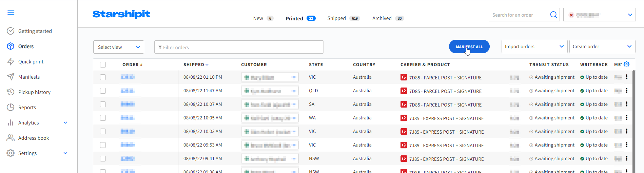This screenshot has width=644, height=173.
Task: Click green plus icon on 01:10 PM customer
Action: [x=247, y=77]
